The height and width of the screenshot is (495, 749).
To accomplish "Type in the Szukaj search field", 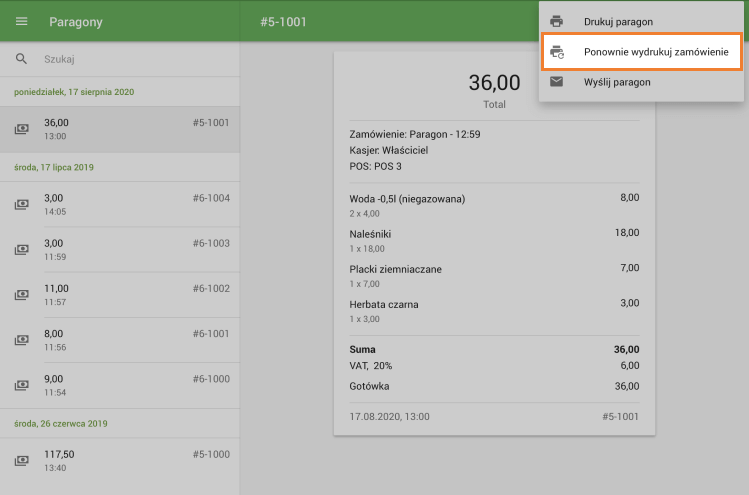I will coord(130,59).
